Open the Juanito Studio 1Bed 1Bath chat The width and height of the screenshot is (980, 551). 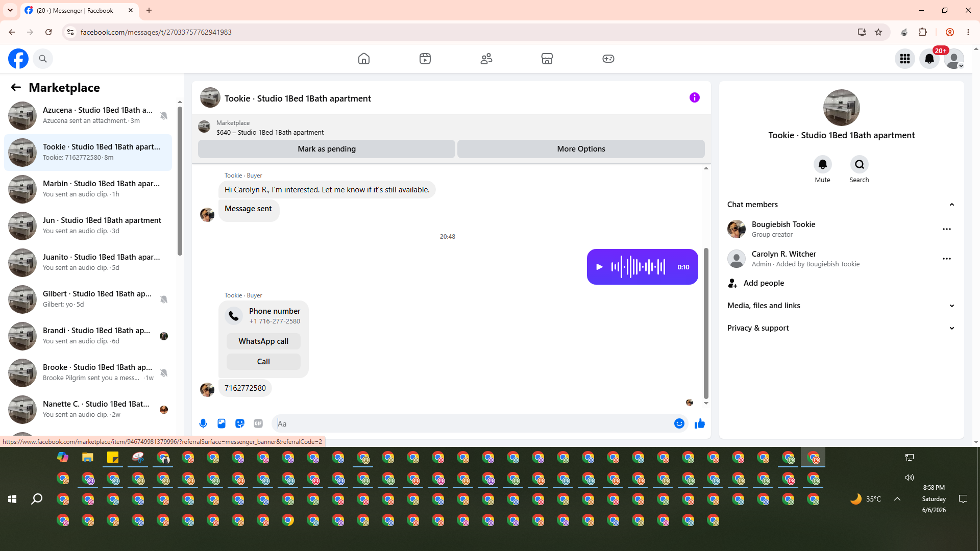(x=88, y=262)
